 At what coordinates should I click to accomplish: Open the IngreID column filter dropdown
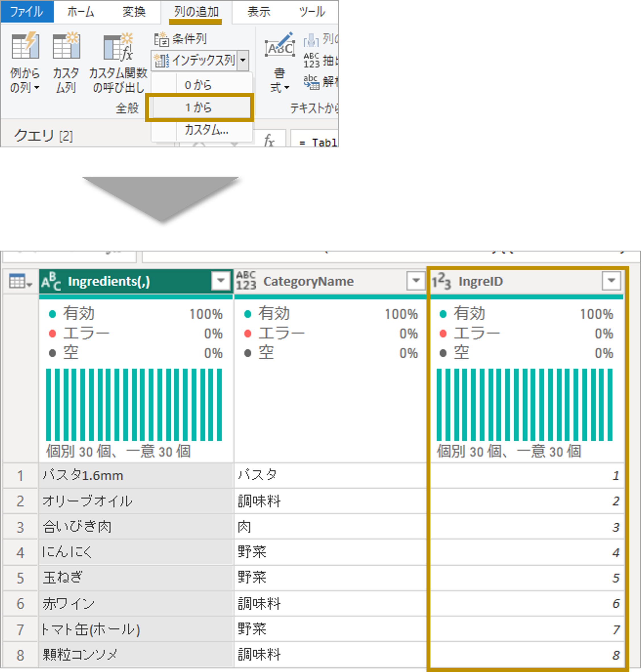611,281
